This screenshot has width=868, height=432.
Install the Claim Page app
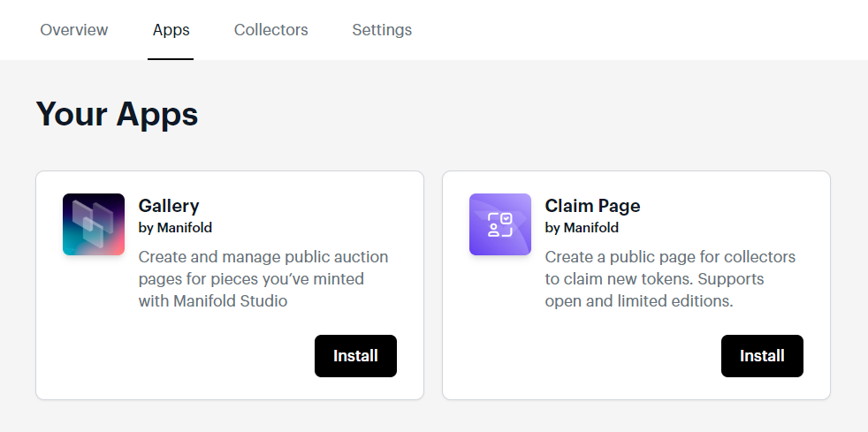click(762, 356)
